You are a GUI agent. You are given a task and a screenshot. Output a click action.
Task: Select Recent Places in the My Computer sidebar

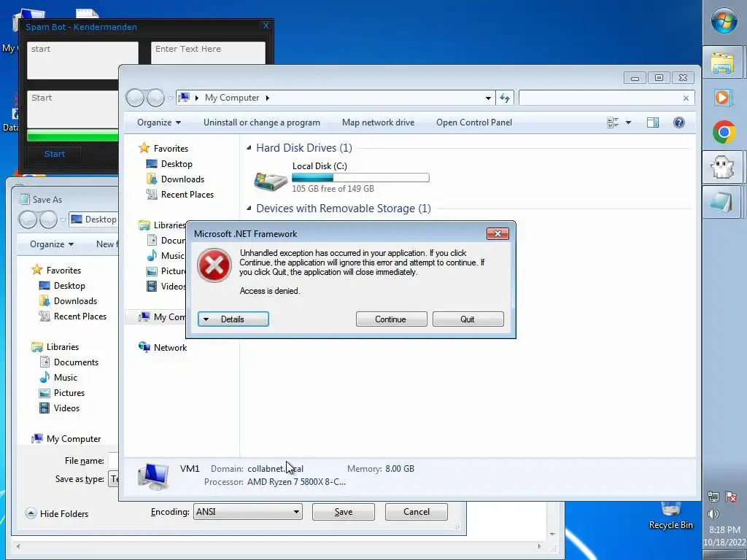coord(187,194)
